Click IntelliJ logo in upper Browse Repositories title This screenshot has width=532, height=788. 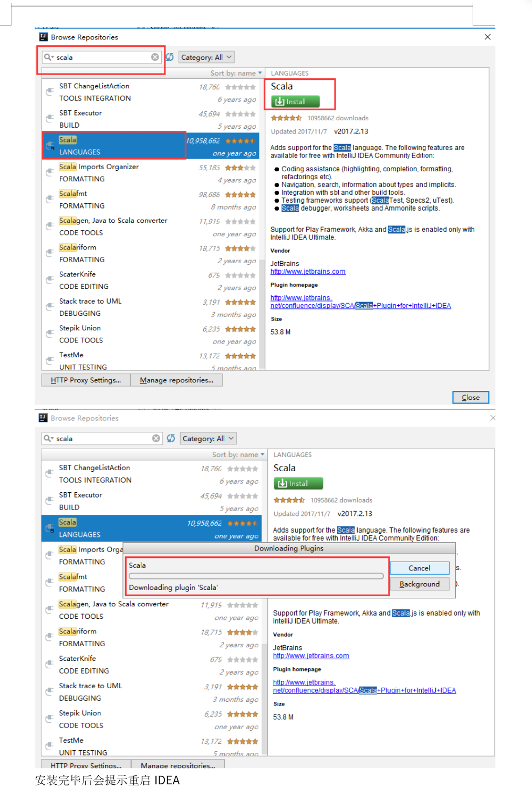pos(44,37)
